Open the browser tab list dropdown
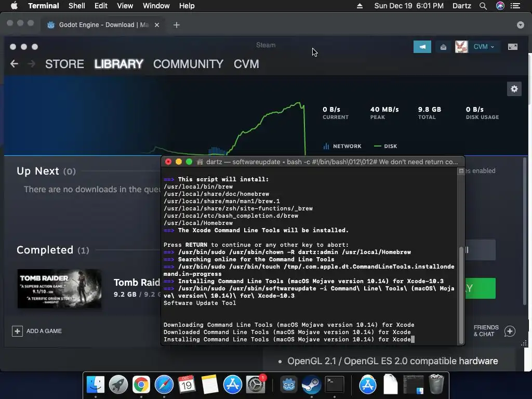This screenshot has height=399, width=532. (521, 25)
